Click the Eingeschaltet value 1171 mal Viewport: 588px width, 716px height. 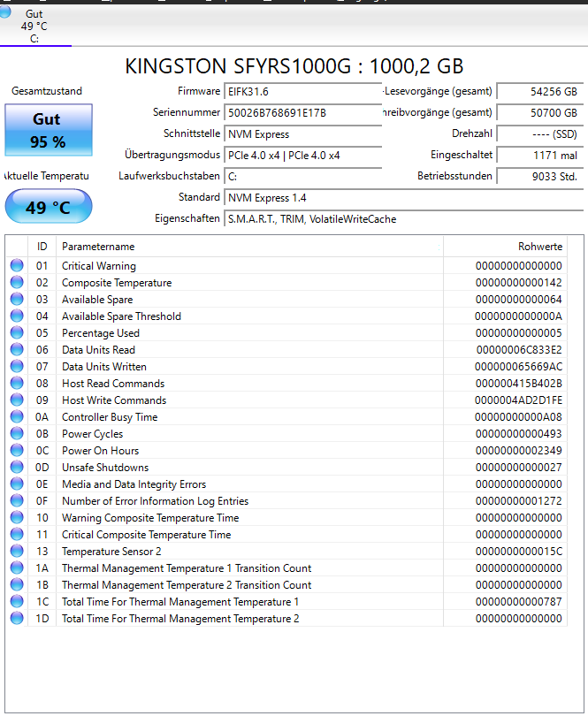[x=540, y=156]
